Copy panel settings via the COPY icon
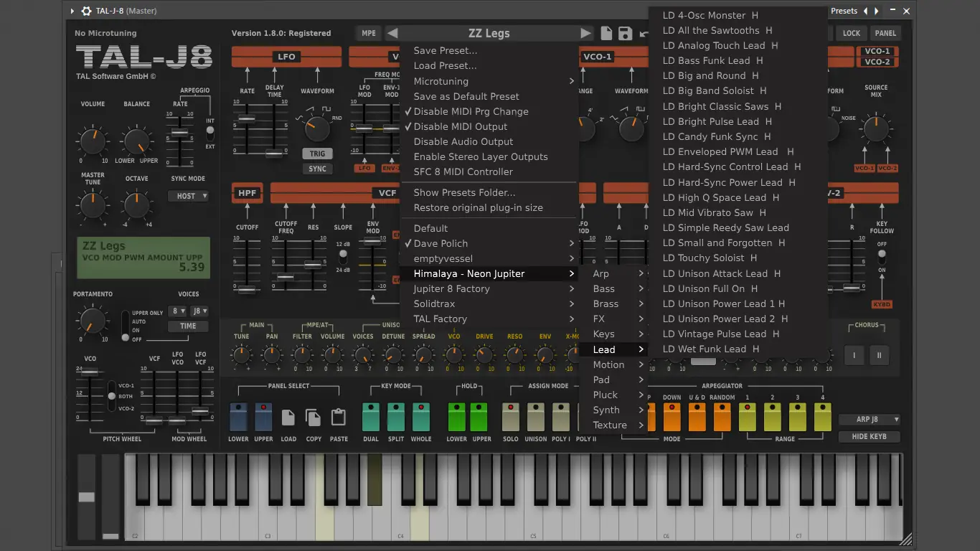Viewport: 980px width, 551px height. (x=314, y=418)
